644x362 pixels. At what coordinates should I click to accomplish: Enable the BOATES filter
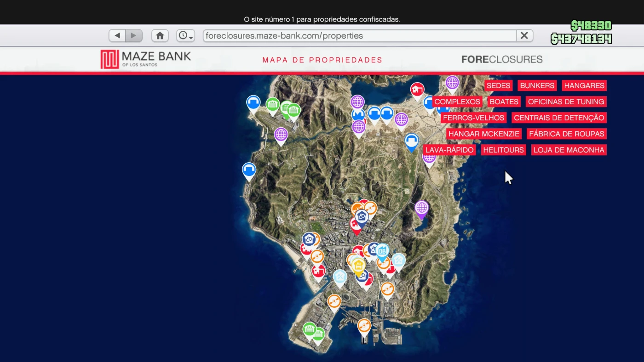(x=504, y=102)
